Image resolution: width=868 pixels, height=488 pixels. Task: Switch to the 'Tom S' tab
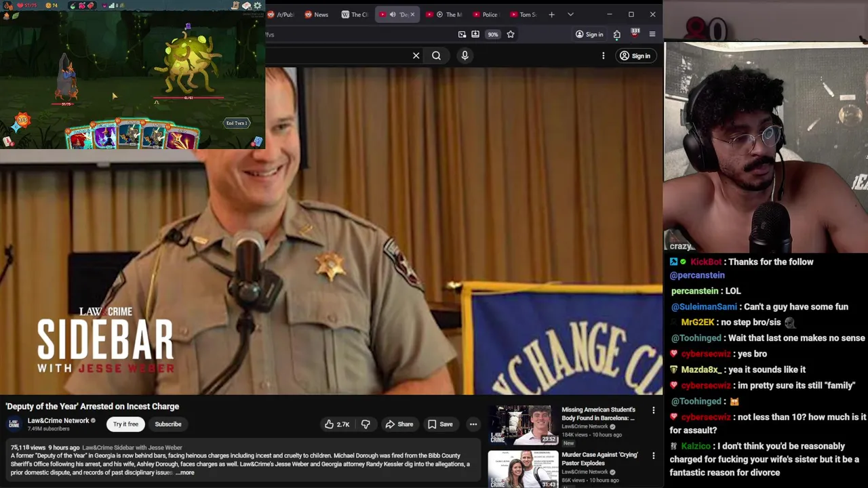coord(523,14)
